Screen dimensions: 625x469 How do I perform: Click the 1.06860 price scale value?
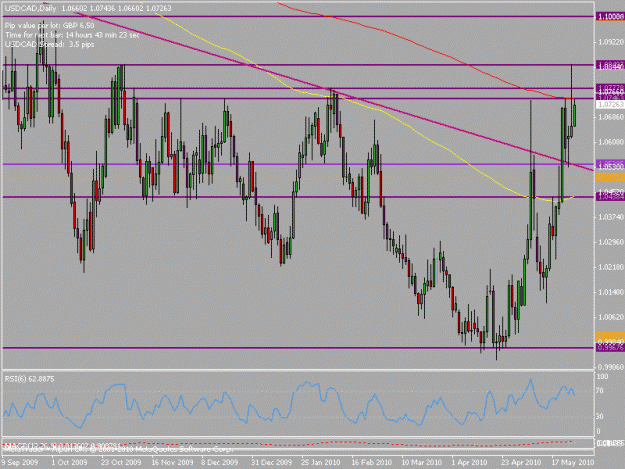click(x=611, y=117)
